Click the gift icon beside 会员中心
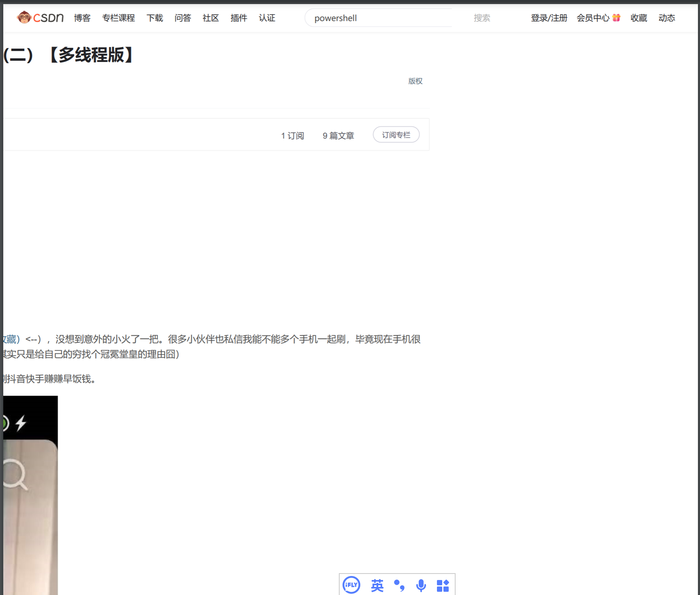 617,17
